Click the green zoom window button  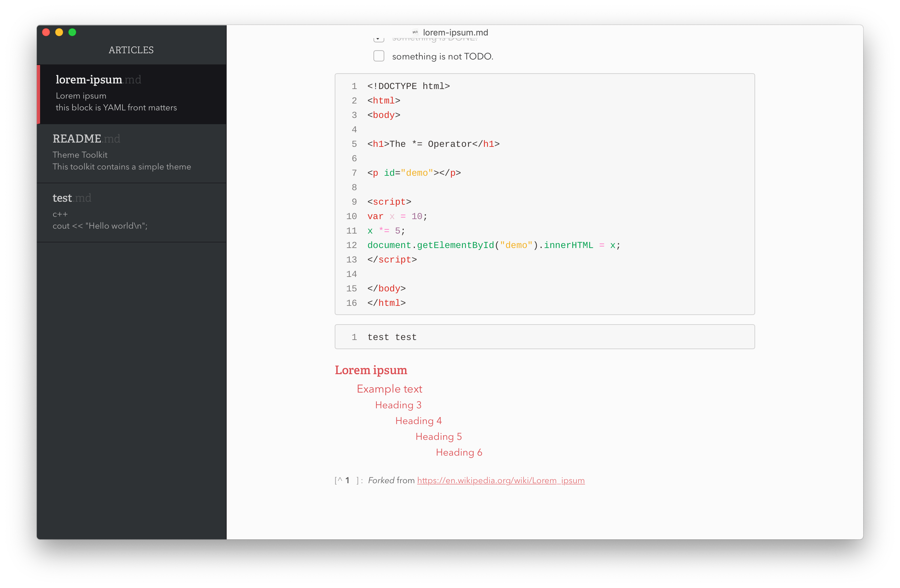click(x=72, y=32)
